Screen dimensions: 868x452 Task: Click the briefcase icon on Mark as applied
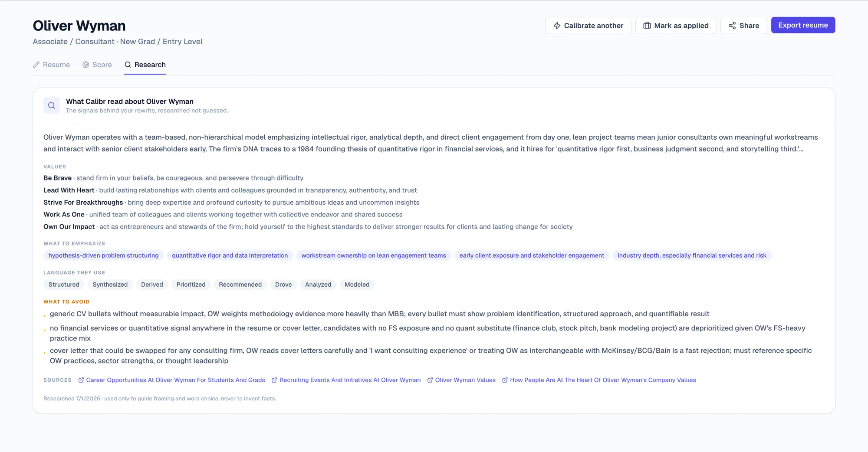pyautogui.click(x=647, y=26)
